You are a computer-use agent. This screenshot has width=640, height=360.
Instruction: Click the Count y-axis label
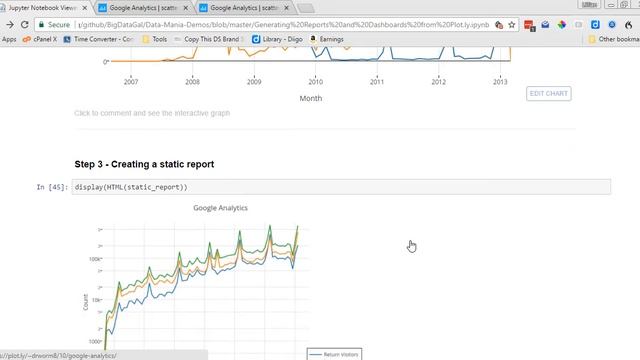(86, 302)
